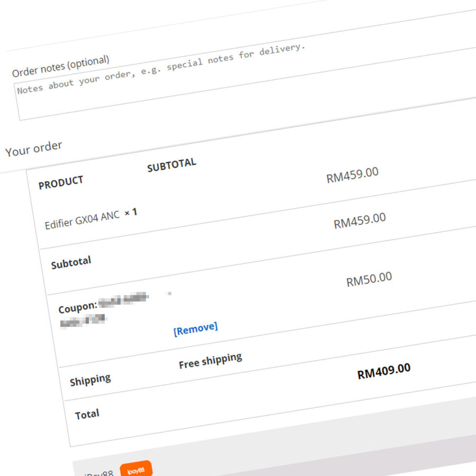Click the quantity '× 1' beside Edifier GX04 ANC
Viewport: 476px width, 476px height.
(131, 212)
